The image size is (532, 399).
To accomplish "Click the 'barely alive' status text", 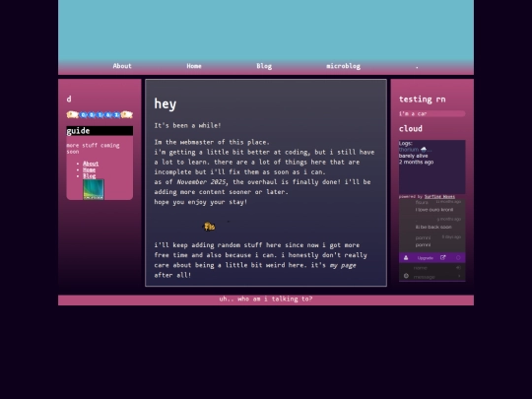I will click(413, 156).
